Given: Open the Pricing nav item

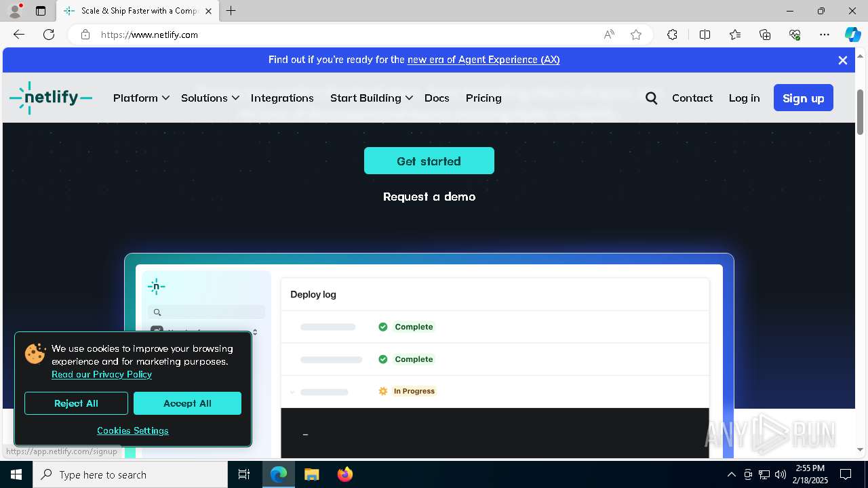Looking at the screenshot, I should pyautogui.click(x=484, y=98).
